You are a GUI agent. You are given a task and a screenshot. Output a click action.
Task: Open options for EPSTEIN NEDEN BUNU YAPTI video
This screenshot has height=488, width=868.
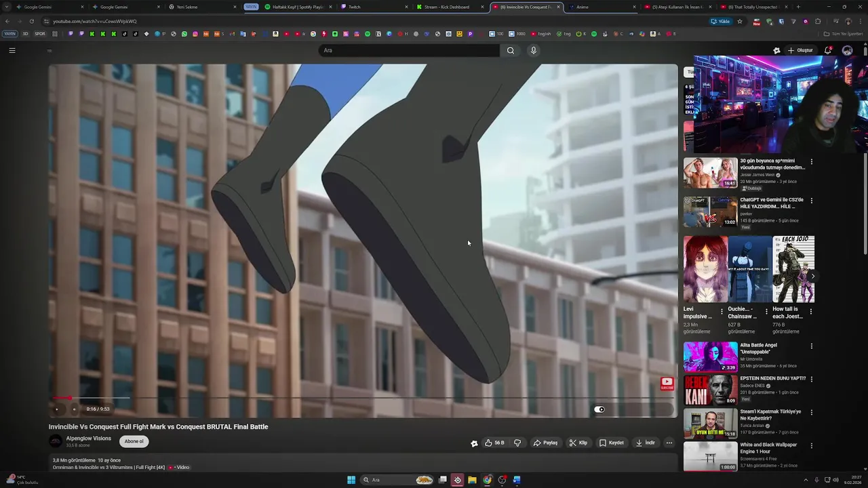click(x=811, y=379)
